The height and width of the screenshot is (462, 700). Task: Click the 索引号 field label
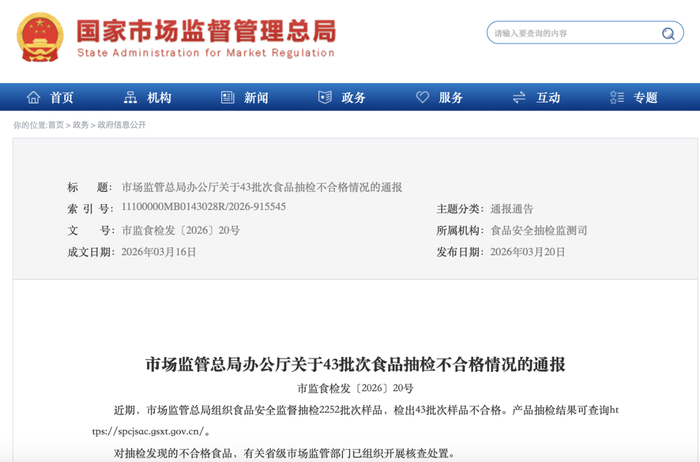pos(89,209)
